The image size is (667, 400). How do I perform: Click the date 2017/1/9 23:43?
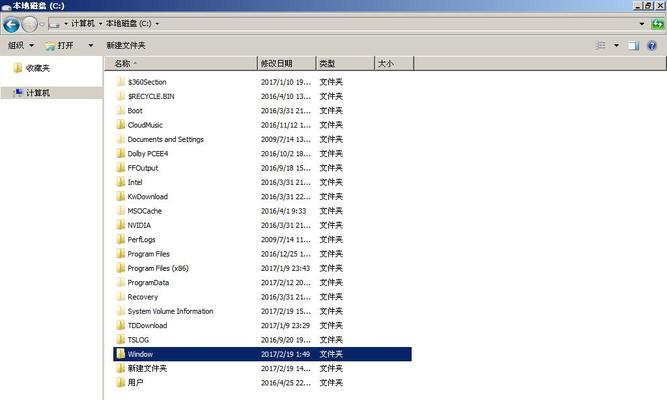point(285,268)
